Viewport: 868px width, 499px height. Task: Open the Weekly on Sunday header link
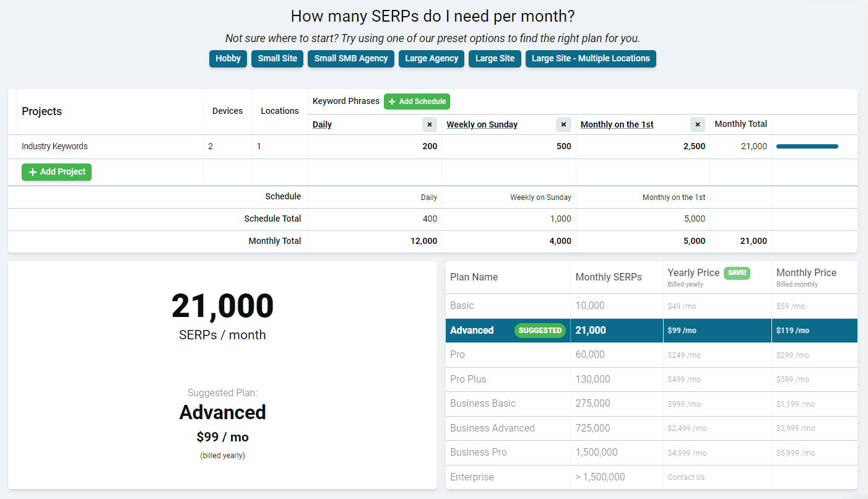482,124
